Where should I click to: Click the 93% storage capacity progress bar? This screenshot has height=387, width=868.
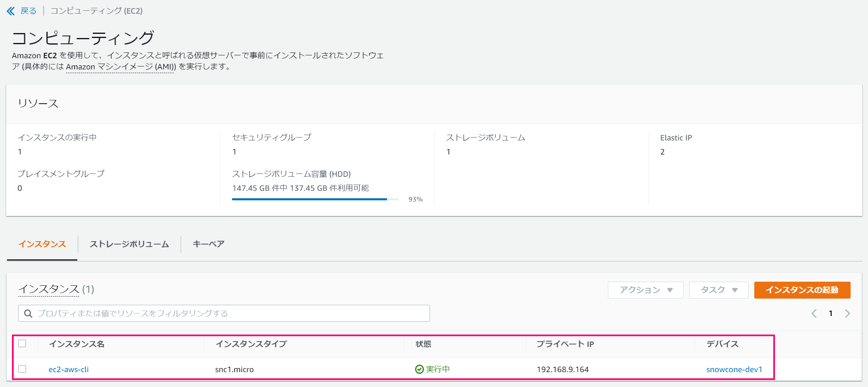pyautogui.click(x=310, y=199)
